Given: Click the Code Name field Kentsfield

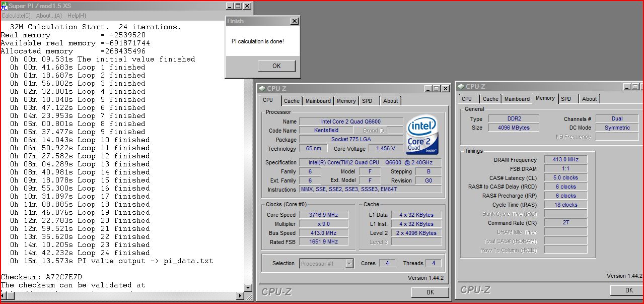Looking at the screenshot, I should (x=326, y=131).
